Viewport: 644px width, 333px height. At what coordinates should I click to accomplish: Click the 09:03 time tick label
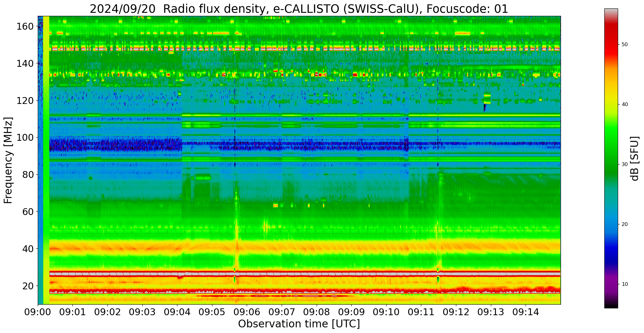142,312
